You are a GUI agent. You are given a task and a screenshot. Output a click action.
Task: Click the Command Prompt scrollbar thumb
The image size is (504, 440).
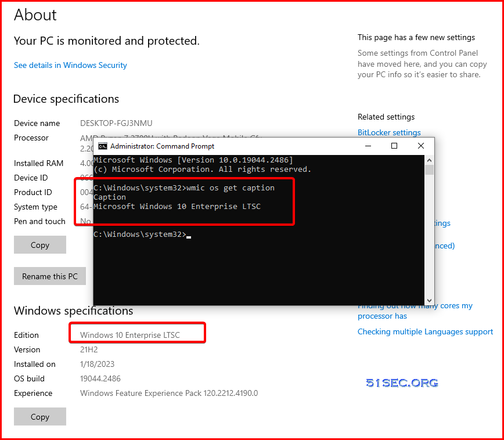[x=429, y=169]
